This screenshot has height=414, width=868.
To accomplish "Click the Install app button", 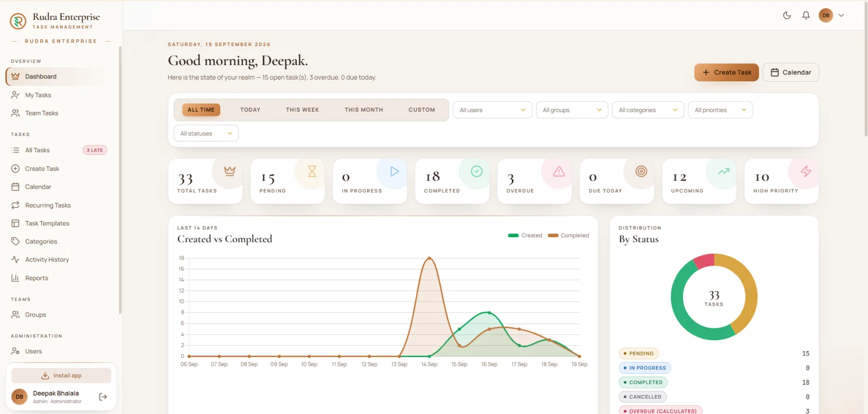I will coord(61,376).
